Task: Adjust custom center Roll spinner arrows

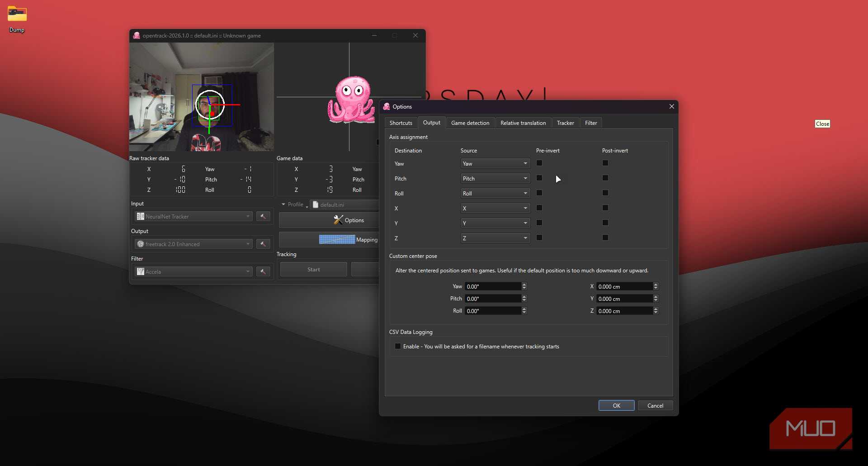Action: tap(524, 311)
